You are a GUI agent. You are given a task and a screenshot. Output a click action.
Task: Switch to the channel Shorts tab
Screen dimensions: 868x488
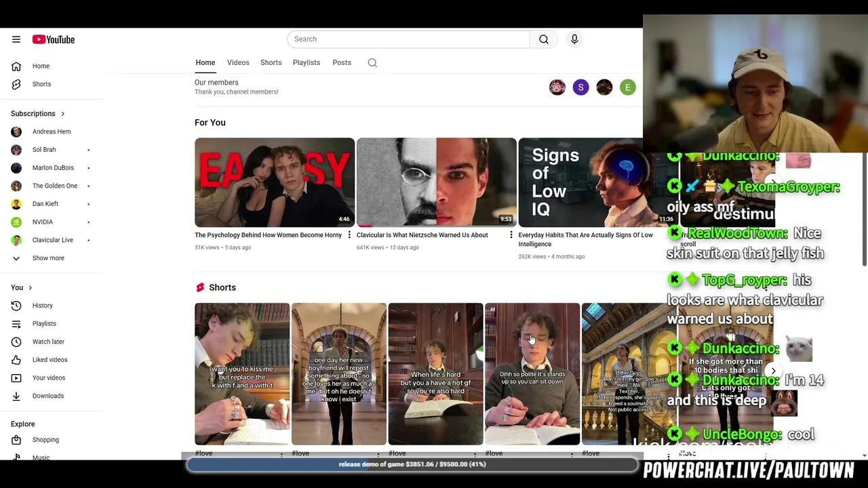click(x=271, y=62)
